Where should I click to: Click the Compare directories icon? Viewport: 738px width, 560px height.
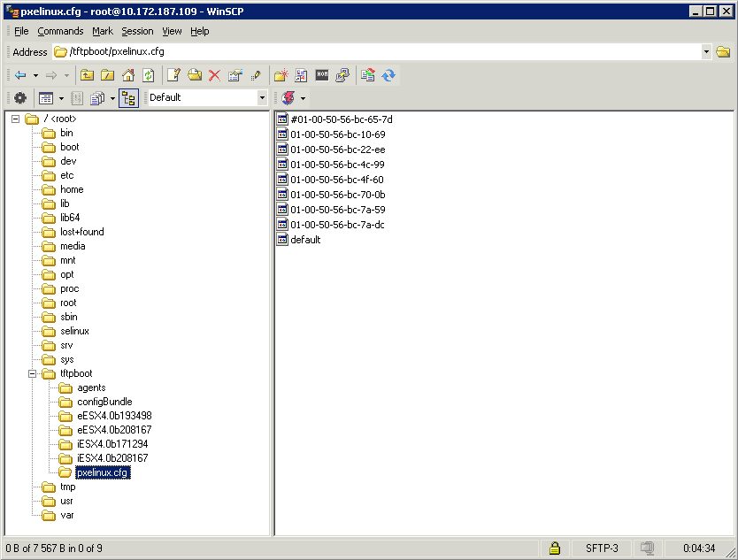tap(367, 75)
